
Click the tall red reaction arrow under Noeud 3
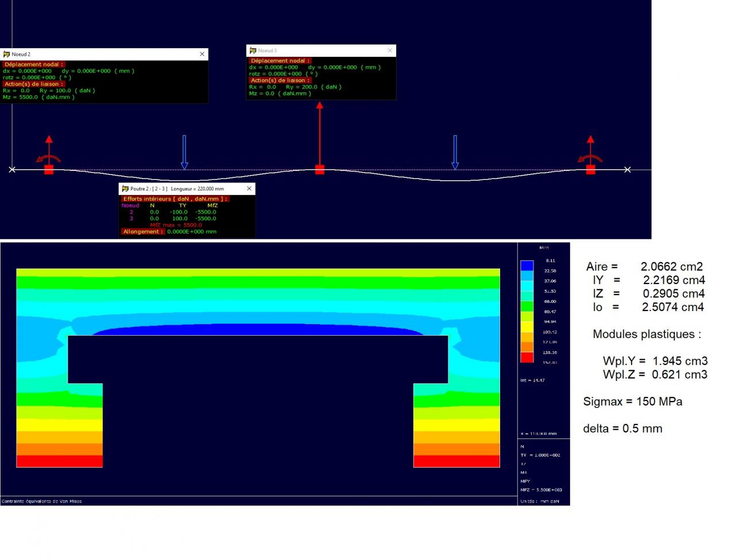pyautogui.click(x=320, y=133)
